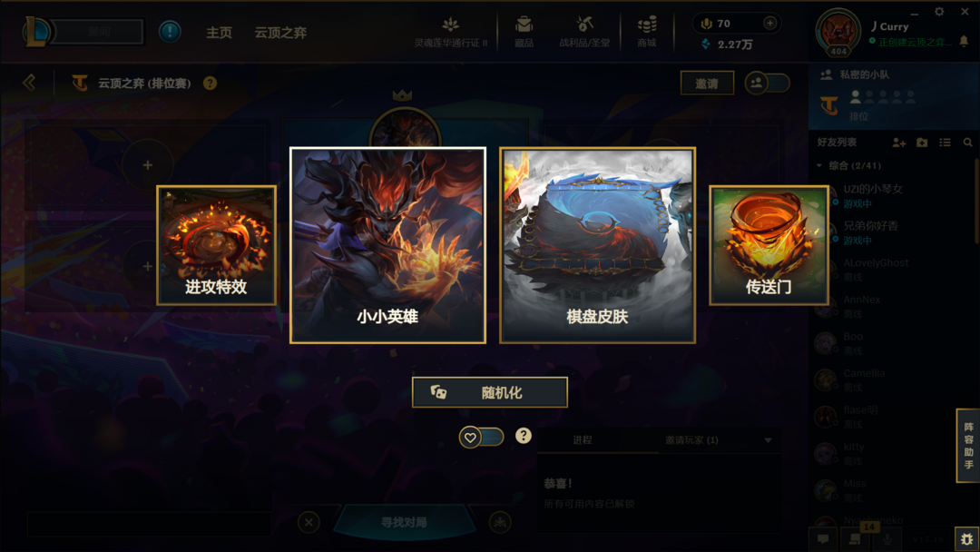
Task: Expand the 邀请玩家 (1) dropdown arrow
Action: 769,440
